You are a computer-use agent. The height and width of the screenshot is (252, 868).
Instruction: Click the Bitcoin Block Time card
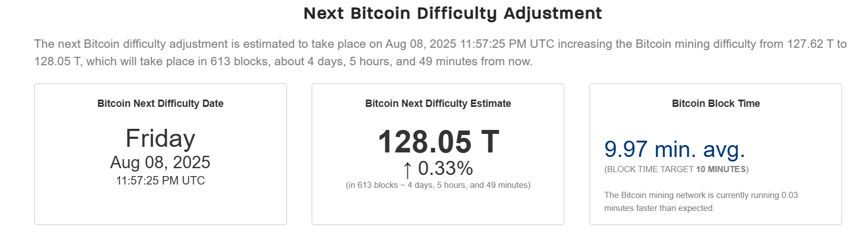coord(716,154)
